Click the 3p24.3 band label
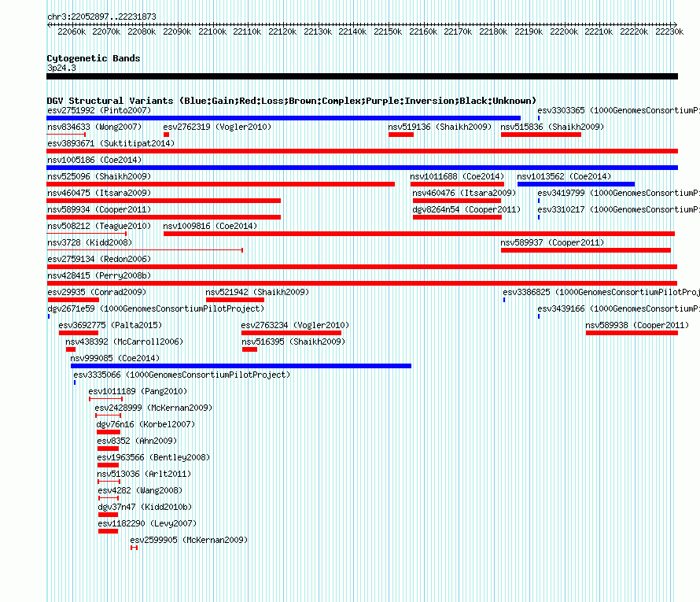This screenshot has height=602, width=700. click(x=61, y=68)
